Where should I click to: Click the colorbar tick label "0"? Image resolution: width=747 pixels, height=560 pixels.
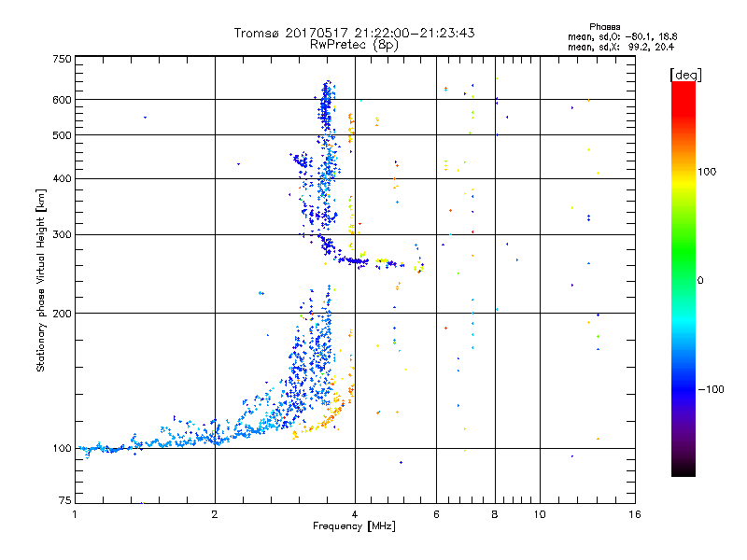[700, 281]
